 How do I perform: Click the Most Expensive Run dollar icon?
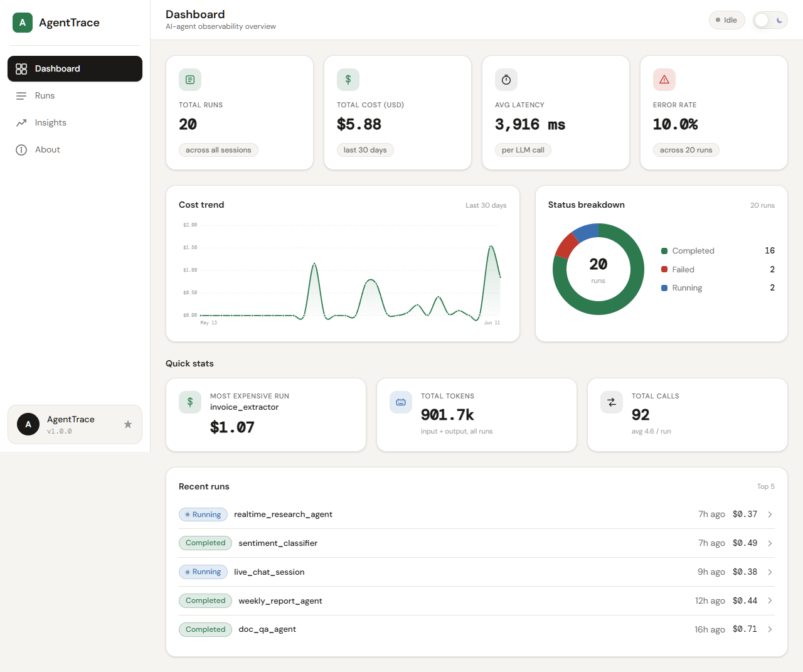pyautogui.click(x=190, y=402)
